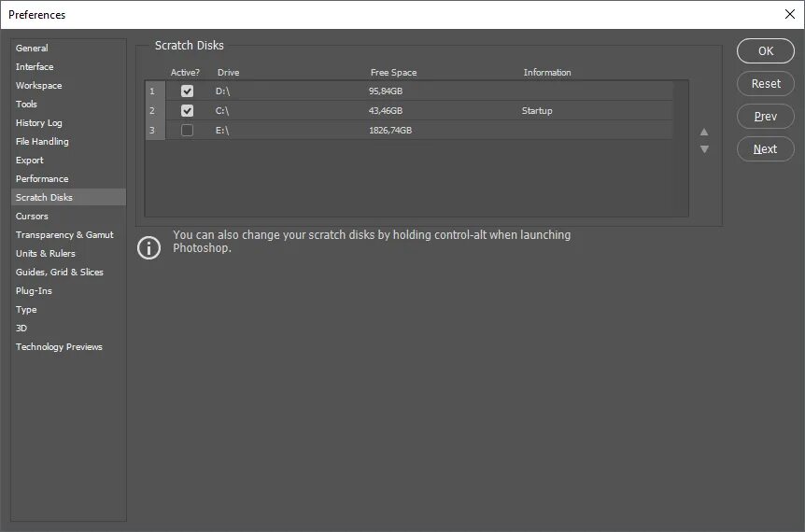This screenshot has width=805, height=532.
Task: Click the Information column header
Action: pos(547,73)
